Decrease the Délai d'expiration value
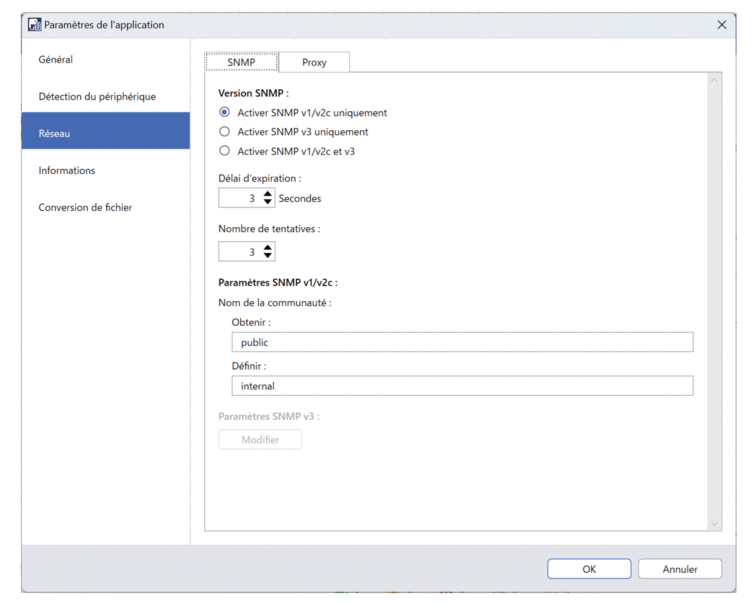 click(268, 202)
